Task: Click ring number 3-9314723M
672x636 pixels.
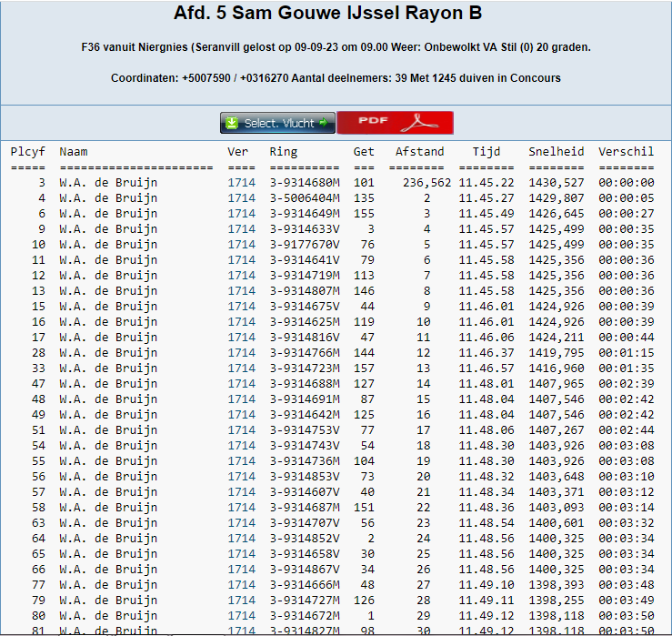Action: (304, 368)
